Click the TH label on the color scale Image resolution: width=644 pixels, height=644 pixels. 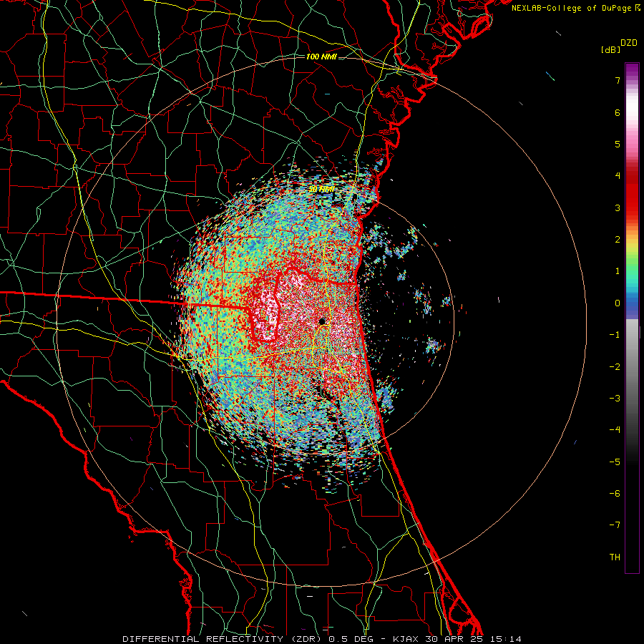click(615, 557)
